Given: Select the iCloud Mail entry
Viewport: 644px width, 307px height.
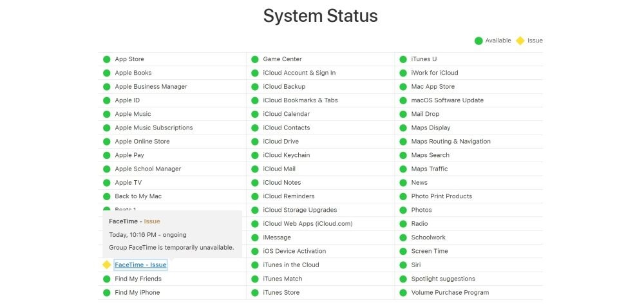Looking at the screenshot, I should tap(279, 169).
